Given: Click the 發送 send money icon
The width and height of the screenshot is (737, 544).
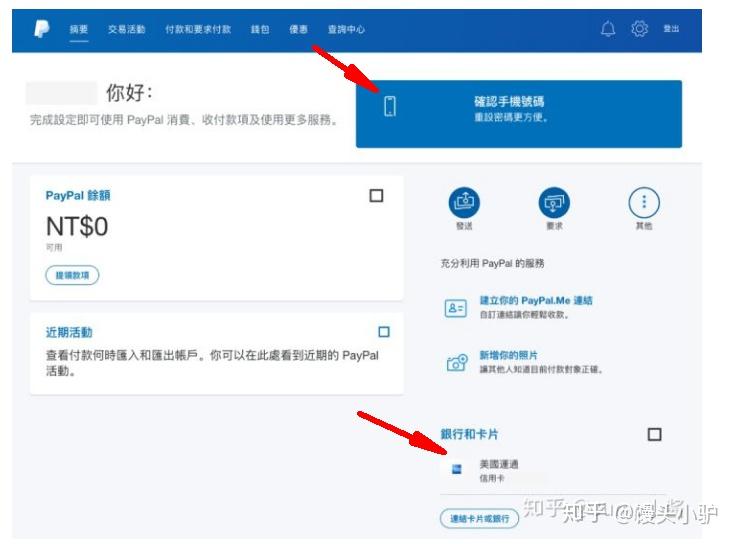Looking at the screenshot, I should [464, 203].
